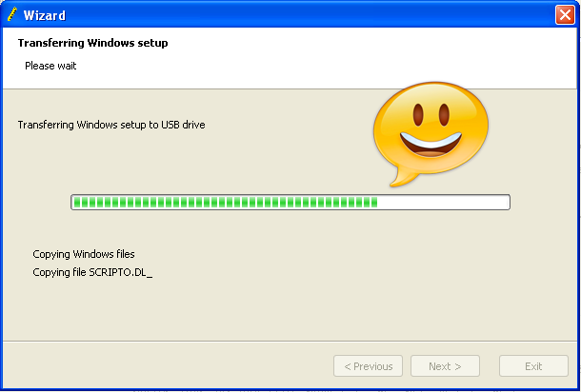Click the smiley's open smiling mouth
581x392 pixels.
431,145
